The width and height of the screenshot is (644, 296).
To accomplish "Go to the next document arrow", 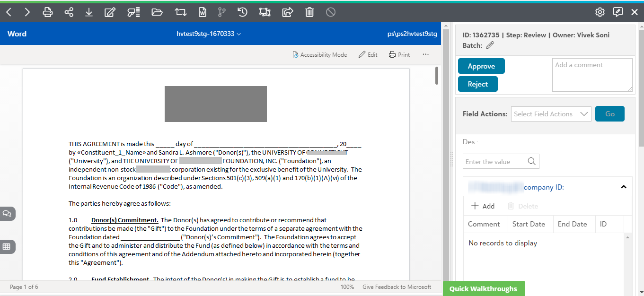I will (27, 12).
